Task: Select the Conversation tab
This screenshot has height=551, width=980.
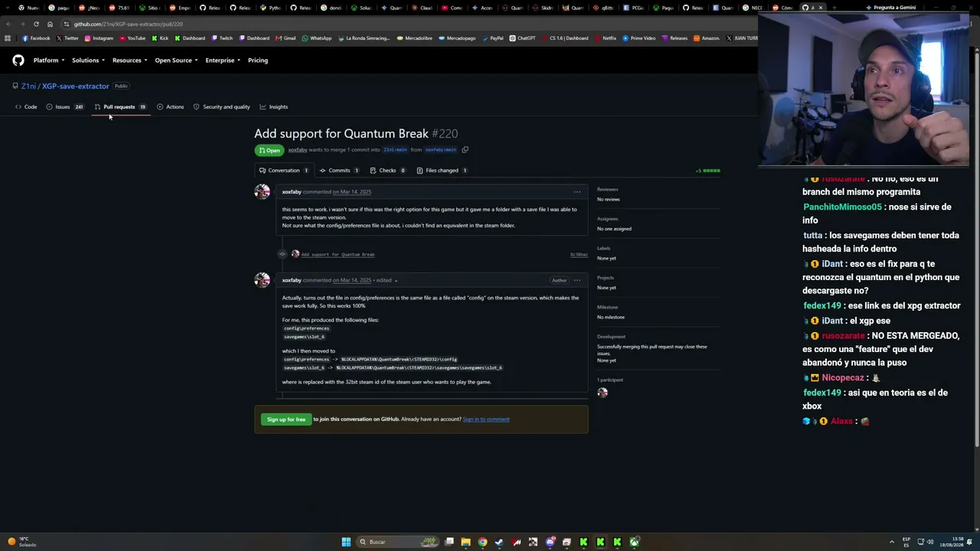Action: (284, 171)
